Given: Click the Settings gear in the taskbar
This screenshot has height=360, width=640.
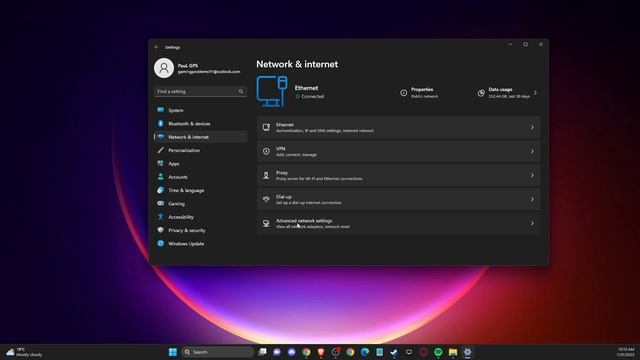Looking at the screenshot, I should click(468, 352).
